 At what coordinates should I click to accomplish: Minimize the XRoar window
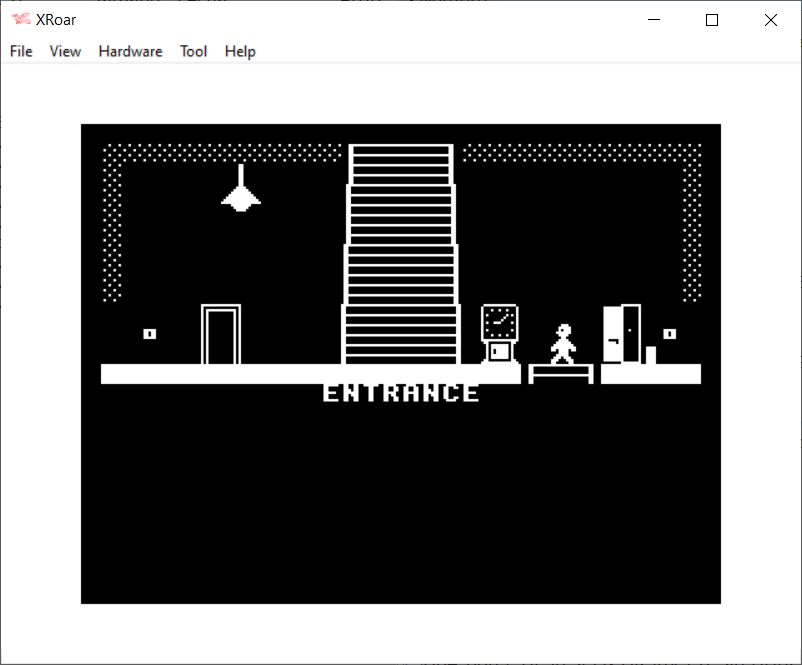(654, 20)
